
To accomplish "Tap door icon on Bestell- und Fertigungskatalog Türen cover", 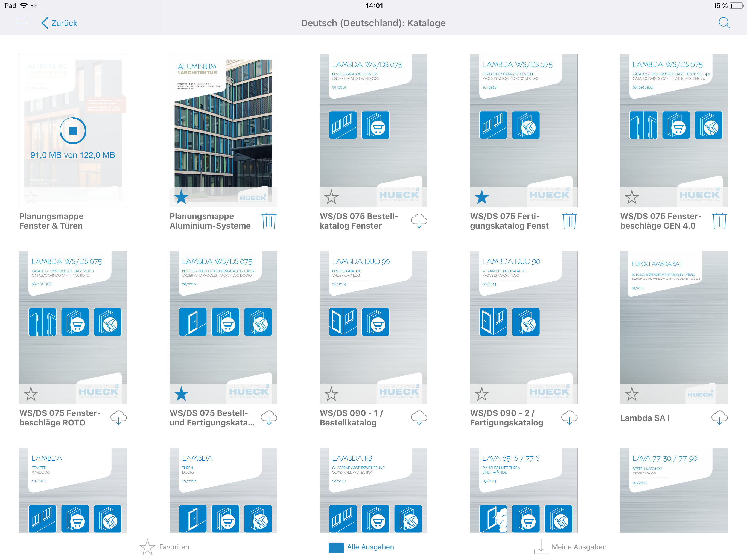I will 193,322.
